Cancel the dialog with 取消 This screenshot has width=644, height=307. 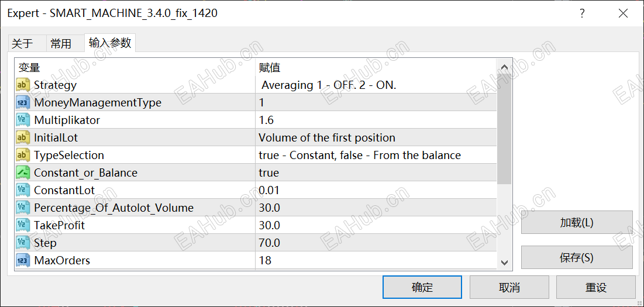(509, 287)
